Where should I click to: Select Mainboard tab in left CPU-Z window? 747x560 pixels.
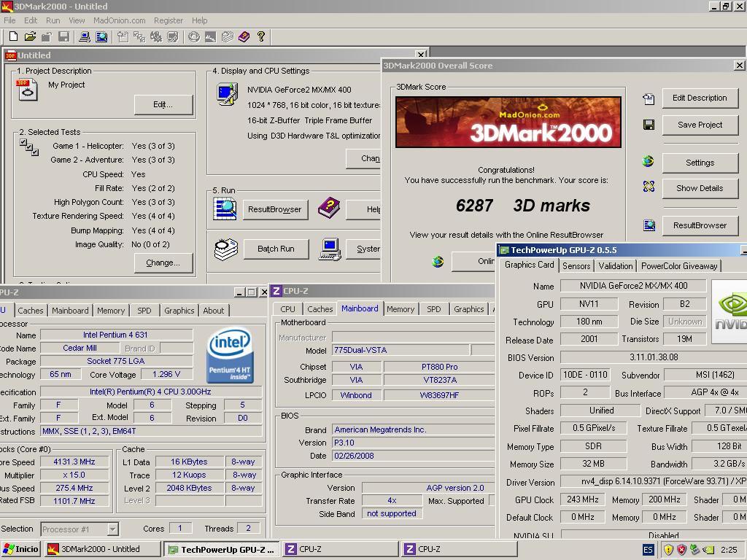[x=70, y=311]
